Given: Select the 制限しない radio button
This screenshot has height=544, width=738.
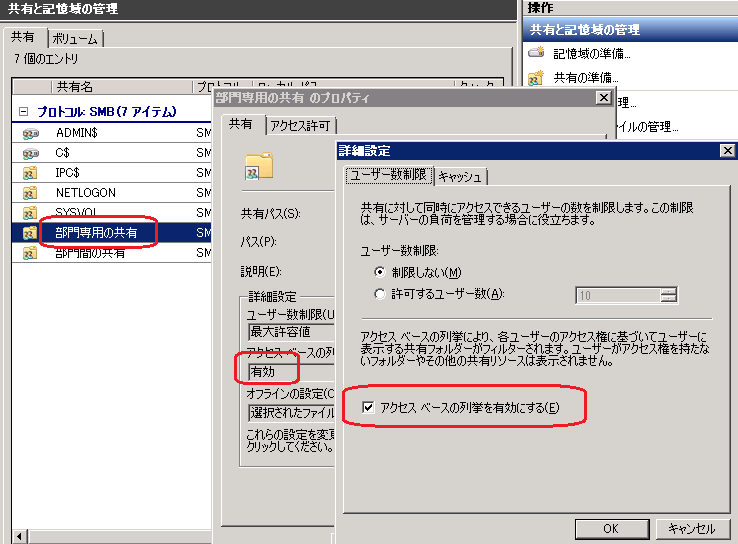Looking at the screenshot, I should tap(380, 272).
